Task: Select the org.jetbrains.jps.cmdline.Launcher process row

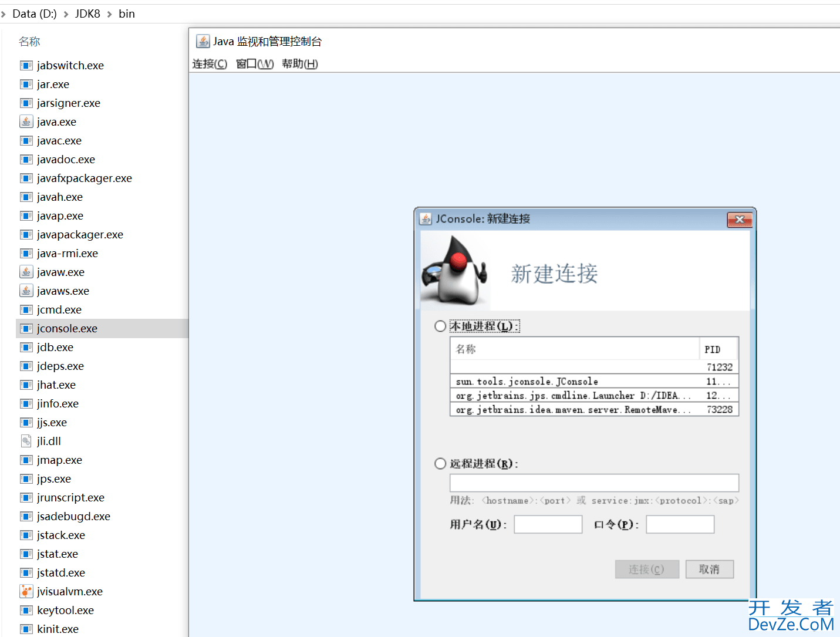Action: tap(594, 395)
